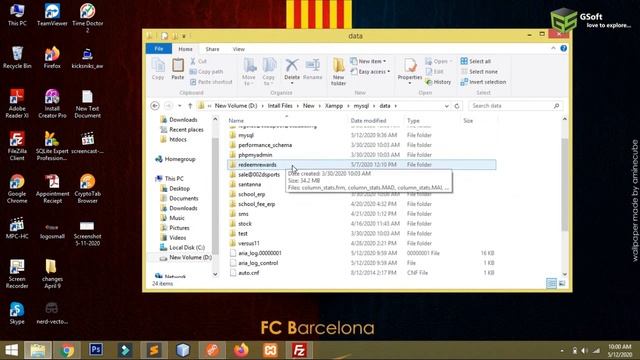Viewport: 640px width, 360px height.
Task: Open the New item dropdown
Action: [x=368, y=61]
